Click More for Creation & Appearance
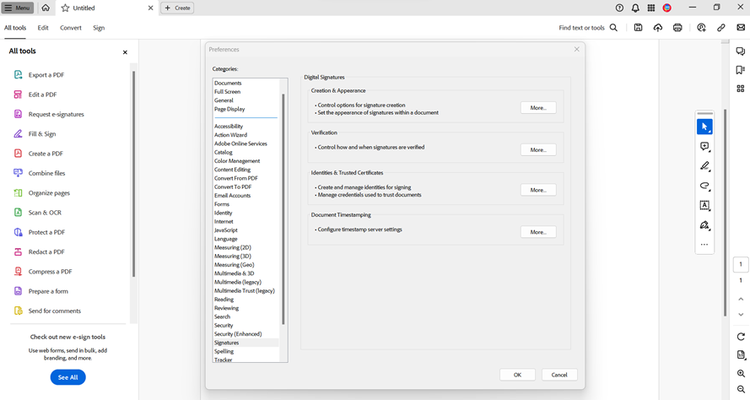The height and width of the screenshot is (400, 750). coord(538,108)
